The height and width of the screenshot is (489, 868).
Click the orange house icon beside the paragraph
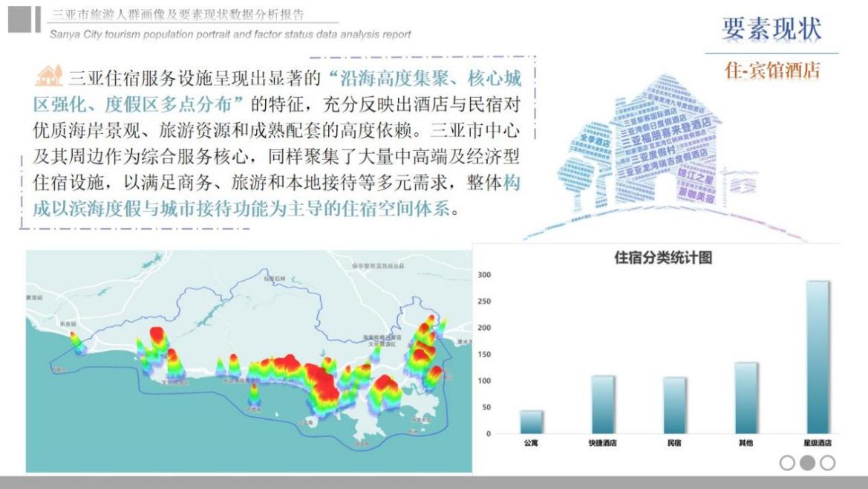point(49,76)
